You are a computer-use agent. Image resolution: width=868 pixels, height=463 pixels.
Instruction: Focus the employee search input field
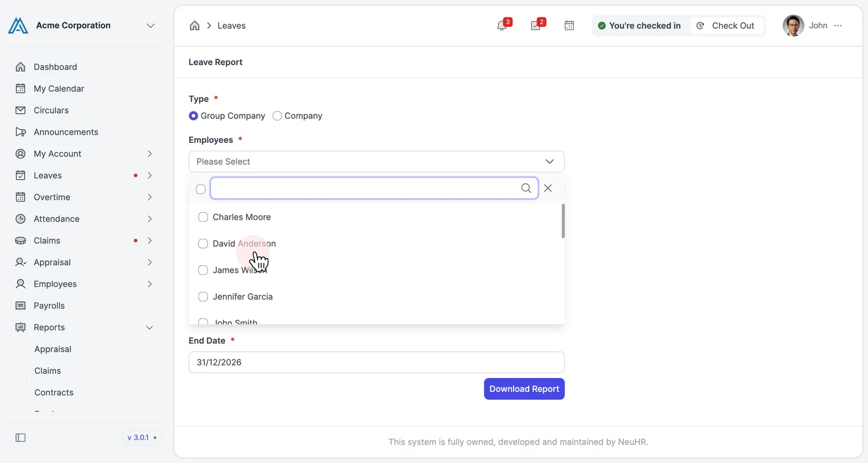pyautogui.click(x=374, y=188)
